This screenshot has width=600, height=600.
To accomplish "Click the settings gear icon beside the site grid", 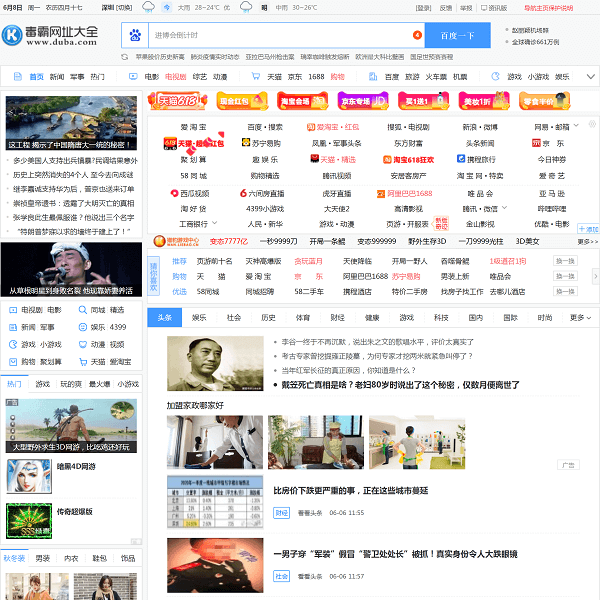I will [592, 124].
